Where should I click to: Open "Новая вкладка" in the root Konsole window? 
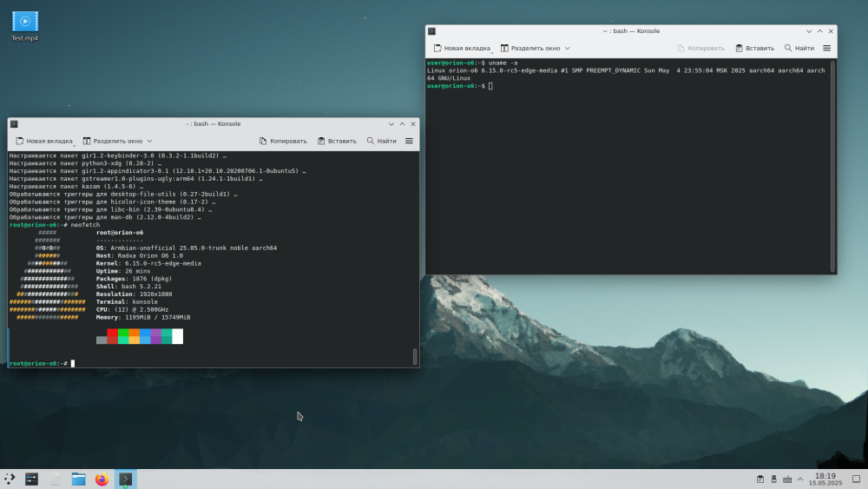[43, 141]
